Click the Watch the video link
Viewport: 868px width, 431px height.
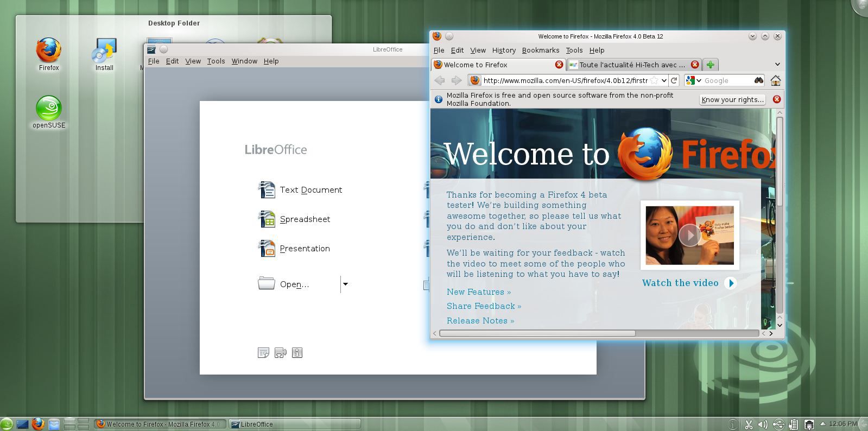[689, 283]
